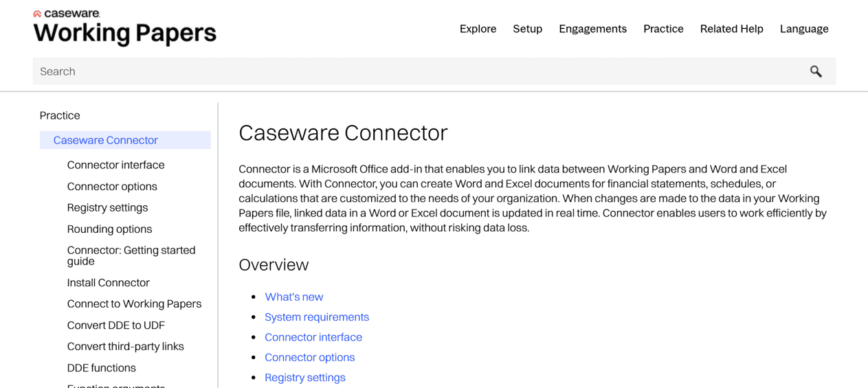Open the Practice top menu
Image resolution: width=868 pixels, height=388 pixels.
(x=663, y=29)
